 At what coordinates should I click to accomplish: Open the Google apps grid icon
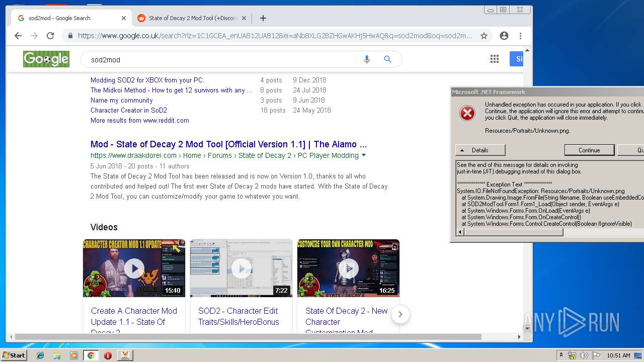tap(495, 59)
